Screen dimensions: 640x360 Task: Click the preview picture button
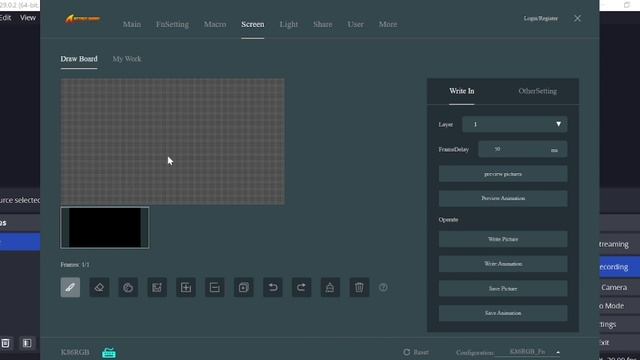coord(503,174)
